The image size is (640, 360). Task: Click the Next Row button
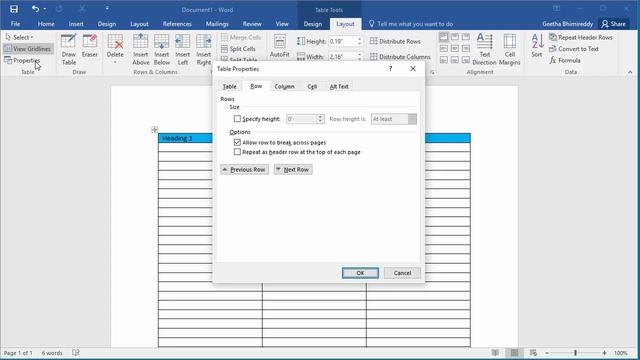(x=293, y=169)
